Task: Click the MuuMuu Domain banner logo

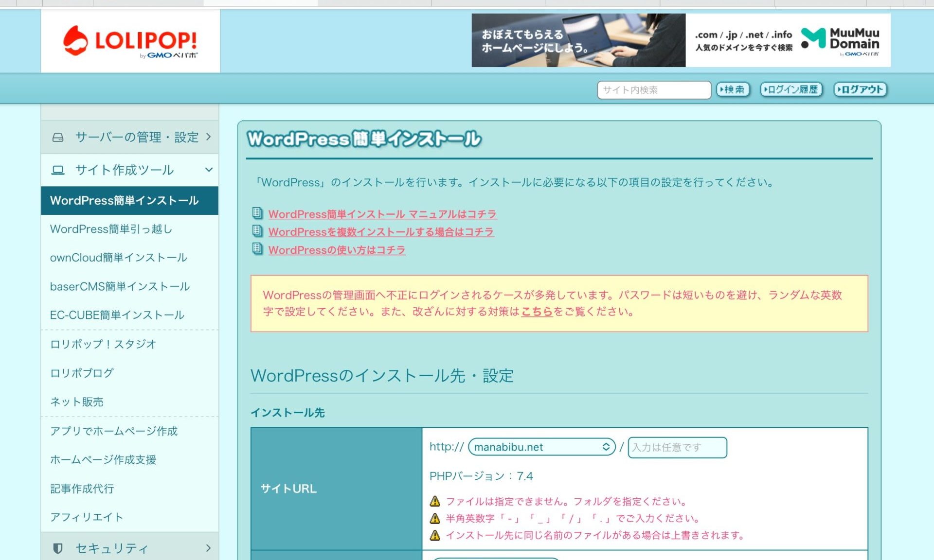Action: [840, 40]
